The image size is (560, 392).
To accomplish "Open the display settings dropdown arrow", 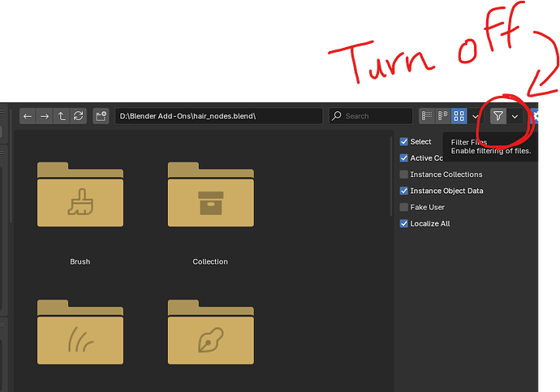I will tap(476, 116).
